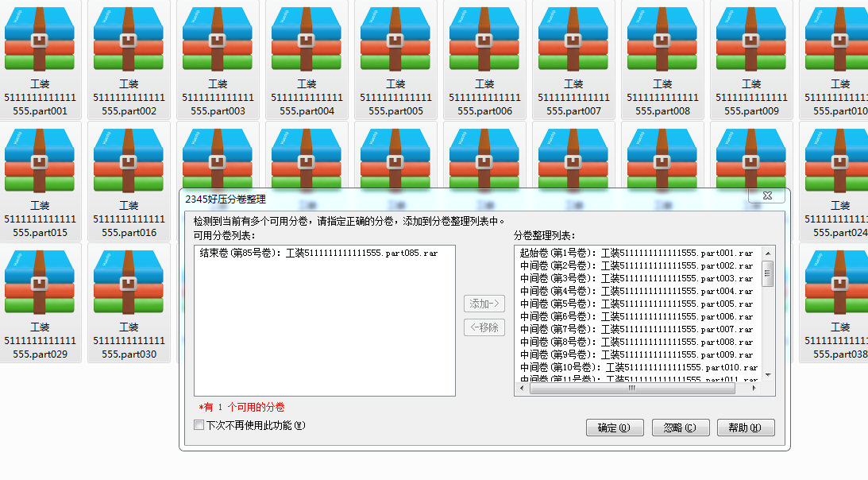
Task: Select the 555.part015 archive file icon
Action: coord(40,161)
